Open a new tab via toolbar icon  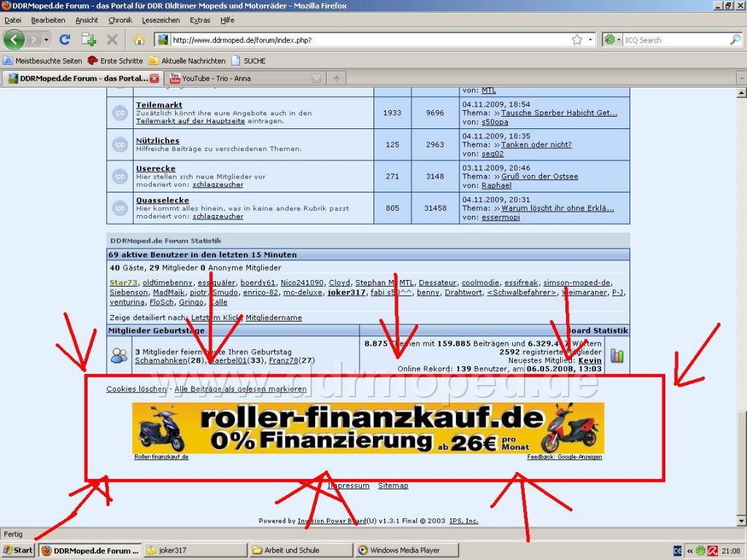tap(88, 39)
